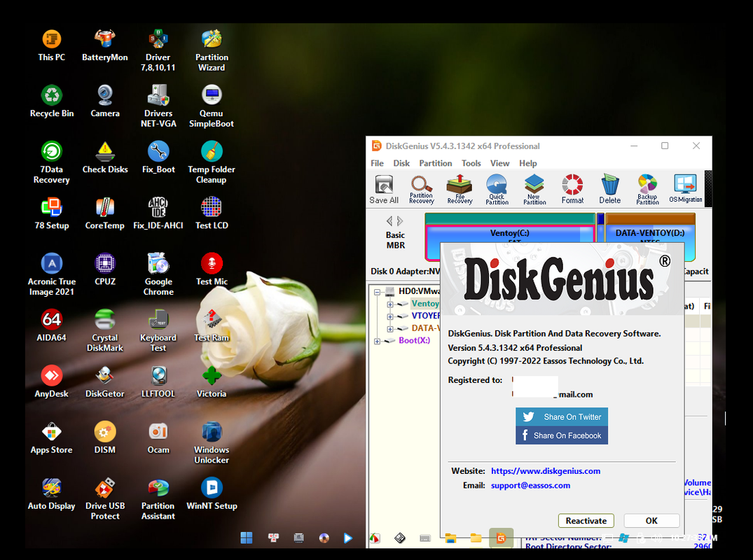Screen dimensions: 753x560
Task: Expand the Ventoy partition tree node
Action: [390, 304]
